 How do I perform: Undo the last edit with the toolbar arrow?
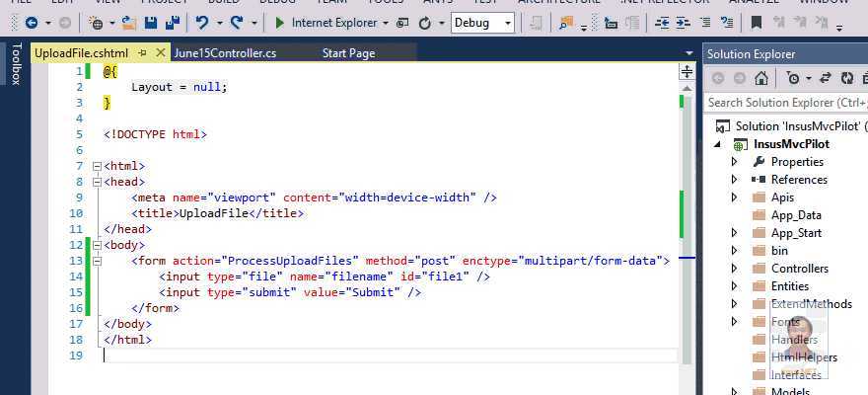(x=202, y=23)
